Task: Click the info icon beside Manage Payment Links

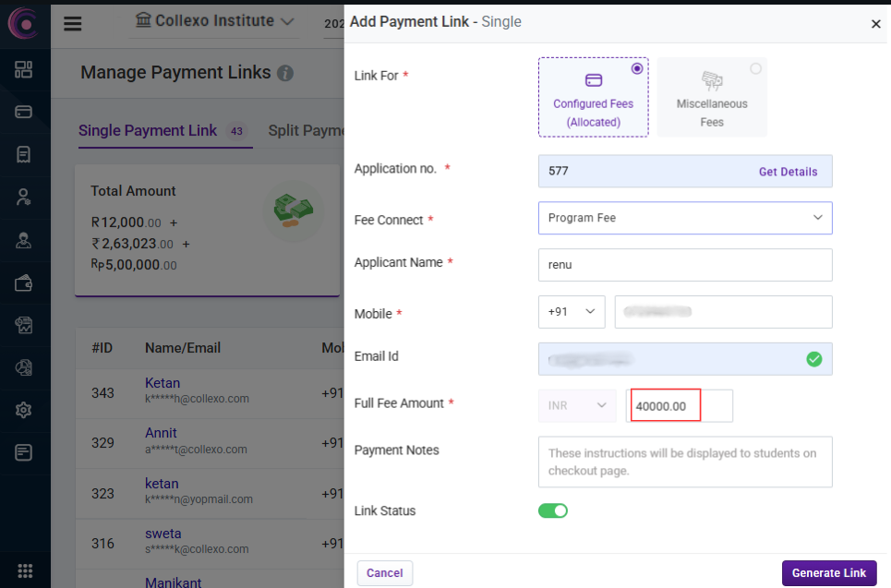Action: pos(285,73)
